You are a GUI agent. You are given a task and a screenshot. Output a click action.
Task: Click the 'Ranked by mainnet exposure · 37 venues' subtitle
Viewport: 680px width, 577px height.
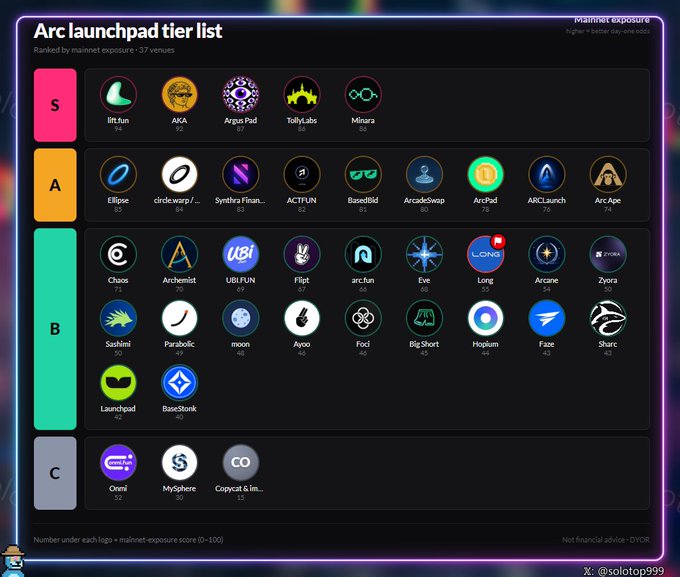(x=104, y=50)
